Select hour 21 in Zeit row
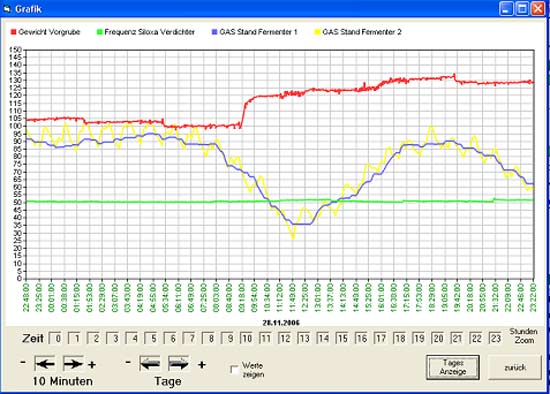 click(457, 339)
